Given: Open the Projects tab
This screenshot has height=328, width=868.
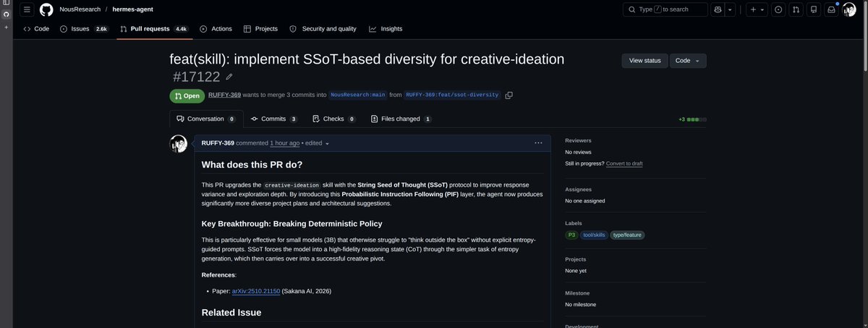Looking at the screenshot, I should pyautogui.click(x=260, y=29).
